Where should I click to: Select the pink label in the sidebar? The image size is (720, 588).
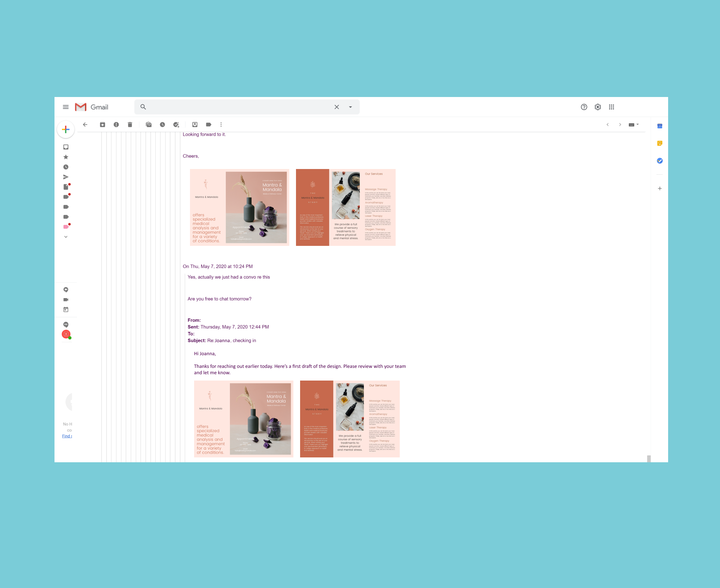[66, 226]
